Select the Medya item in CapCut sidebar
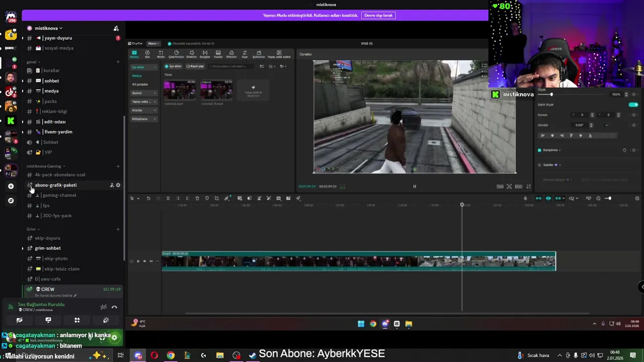 coord(137,75)
